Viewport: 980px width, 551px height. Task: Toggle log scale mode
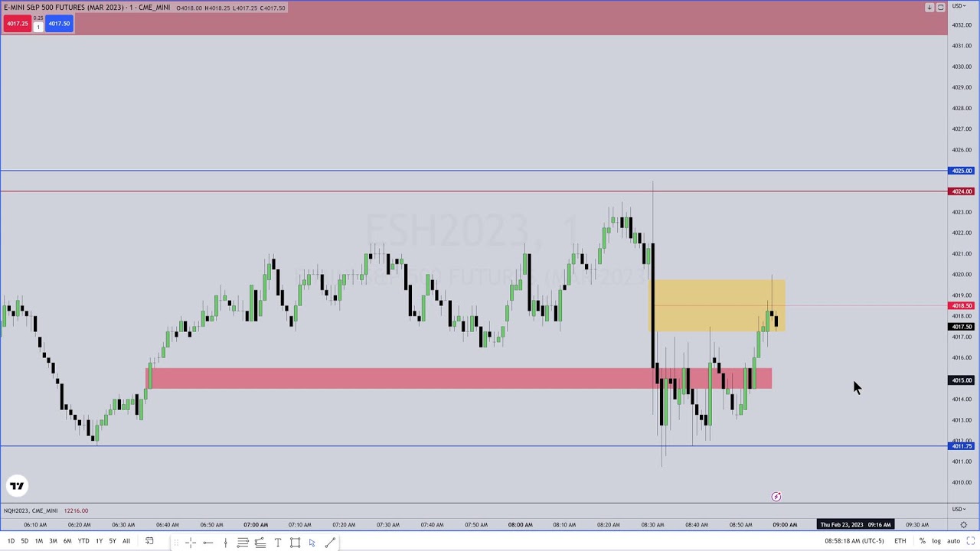(x=936, y=541)
